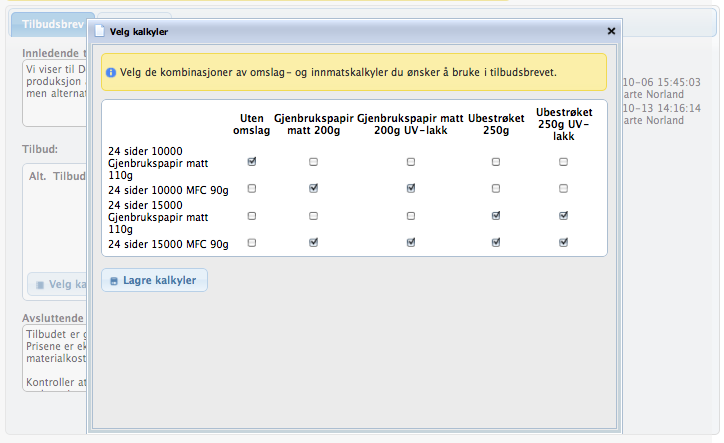Close the Velg kalkyler dialog
Screen dimensions: 724x443
coord(611,31)
